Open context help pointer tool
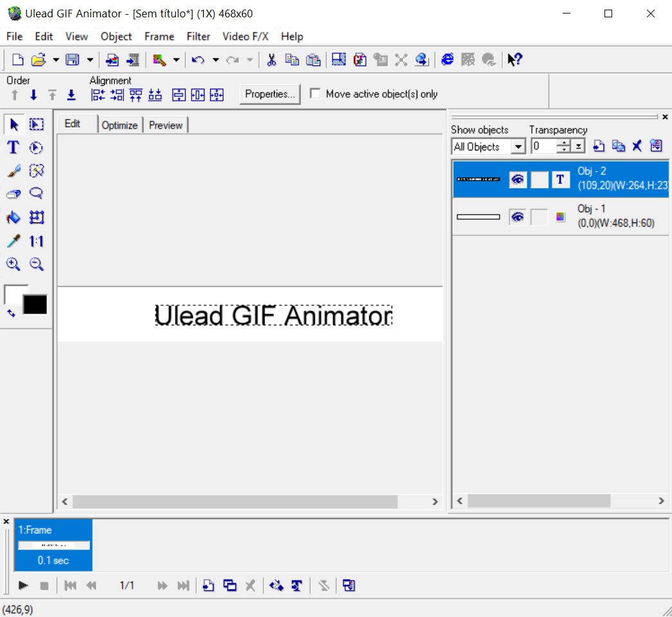This screenshot has height=617, width=672. tap(514, 60)
